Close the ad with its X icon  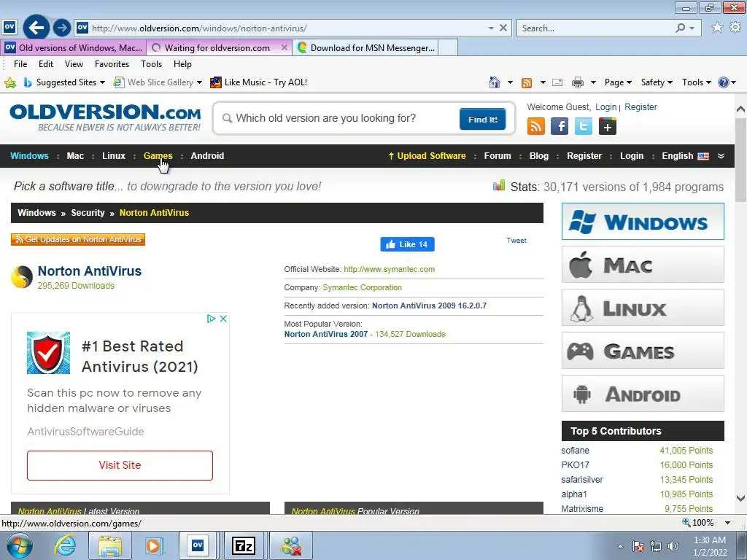(223, 319)
